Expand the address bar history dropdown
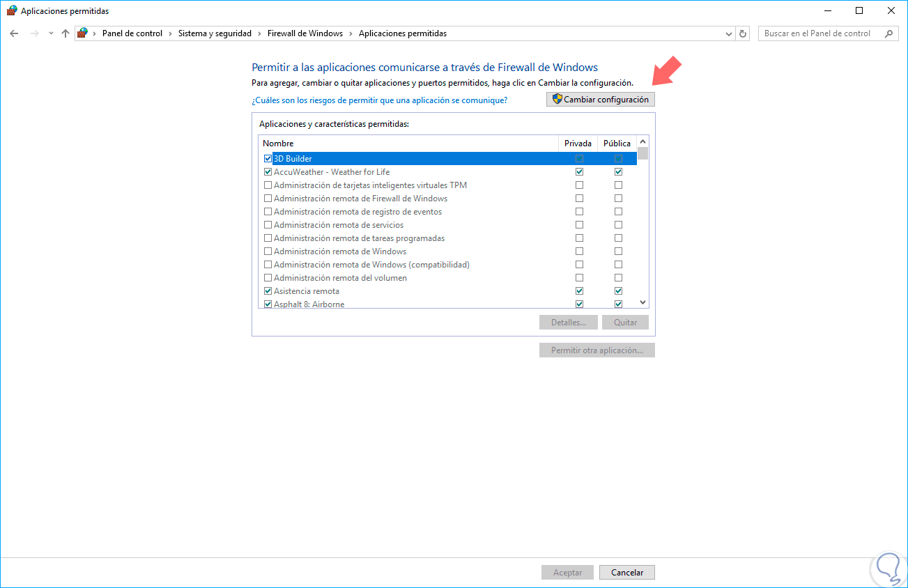Screen dimensions: 908x588 [x=729, y=33]
